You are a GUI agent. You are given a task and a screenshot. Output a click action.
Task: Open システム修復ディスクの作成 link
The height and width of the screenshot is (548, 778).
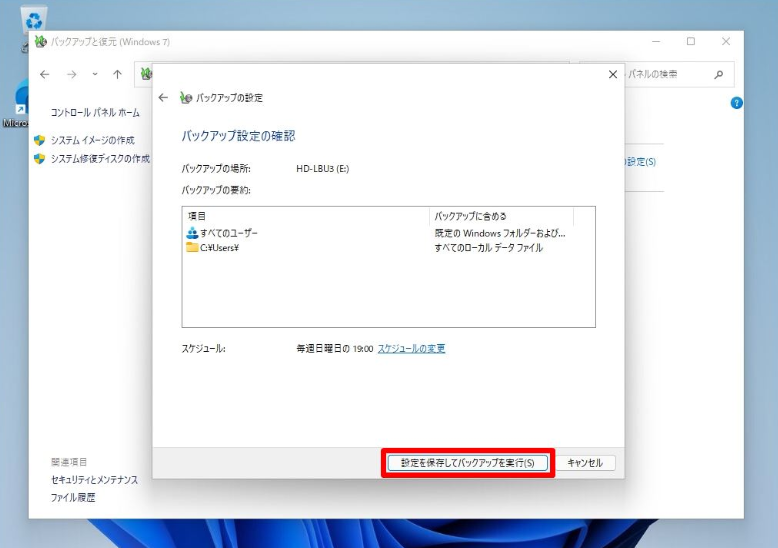(100, 159)
